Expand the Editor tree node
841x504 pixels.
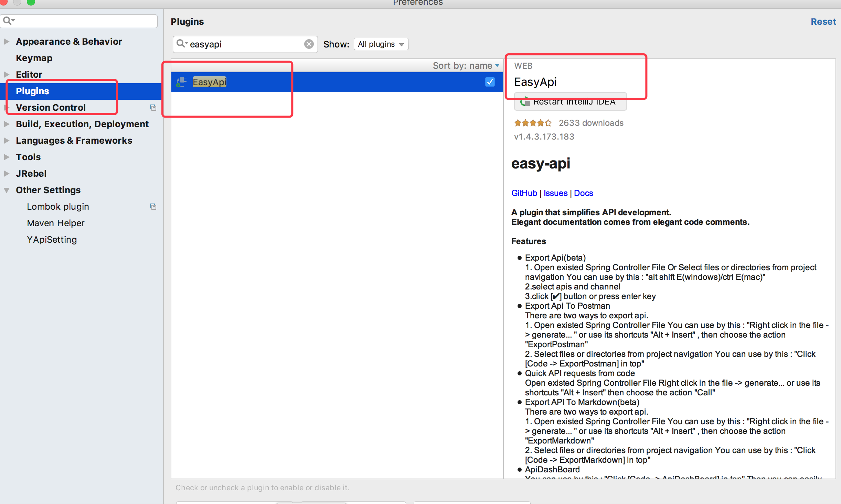tap(6, 75)
